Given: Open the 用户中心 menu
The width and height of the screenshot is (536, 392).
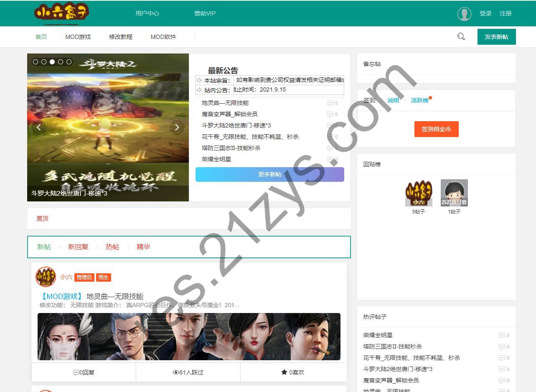Looking at the screenshot, I should pos(147,13).
